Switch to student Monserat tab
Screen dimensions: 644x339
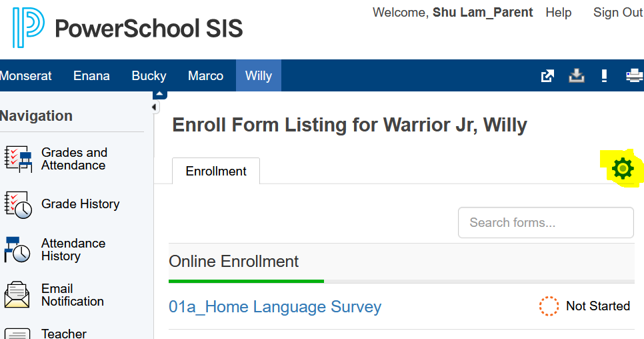click(x=25, y=75)
